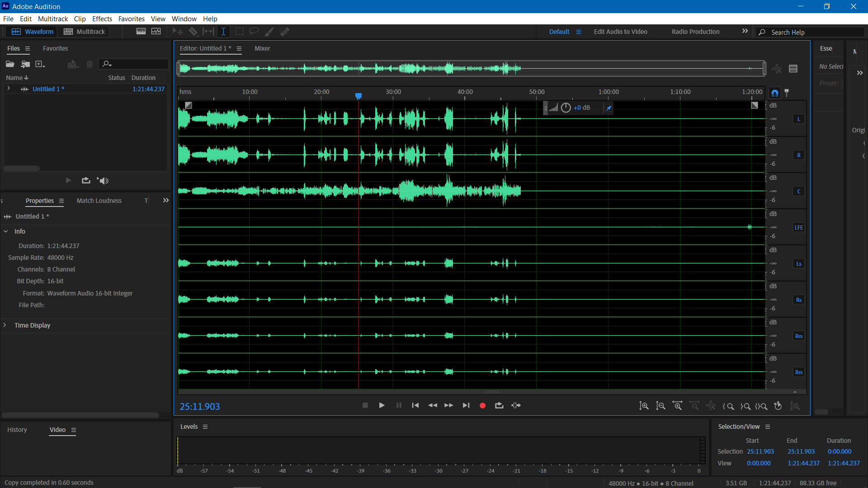The width and height of the screenshot is (868, 488).
Task: Select Radio Production workspace
Action: click(695, 32)
